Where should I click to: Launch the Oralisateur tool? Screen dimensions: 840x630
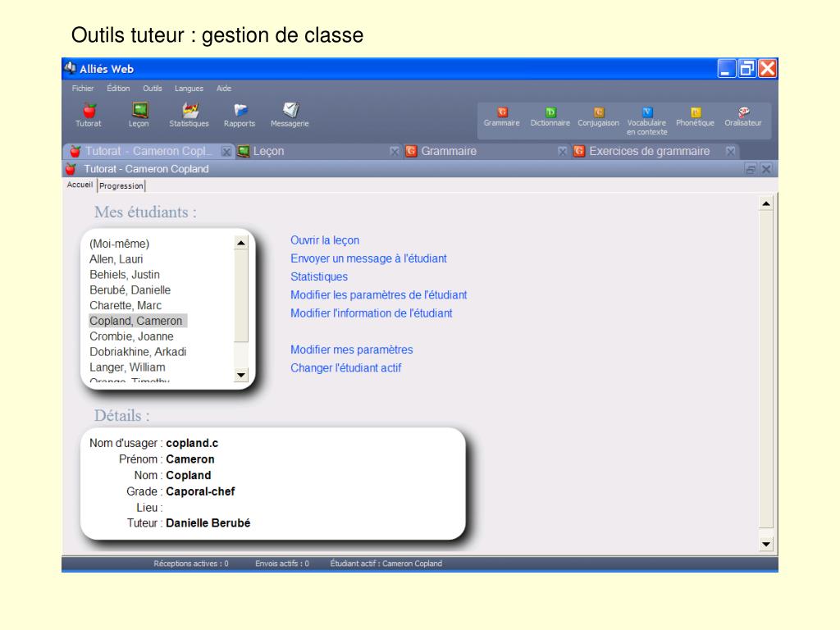point(743,116)
